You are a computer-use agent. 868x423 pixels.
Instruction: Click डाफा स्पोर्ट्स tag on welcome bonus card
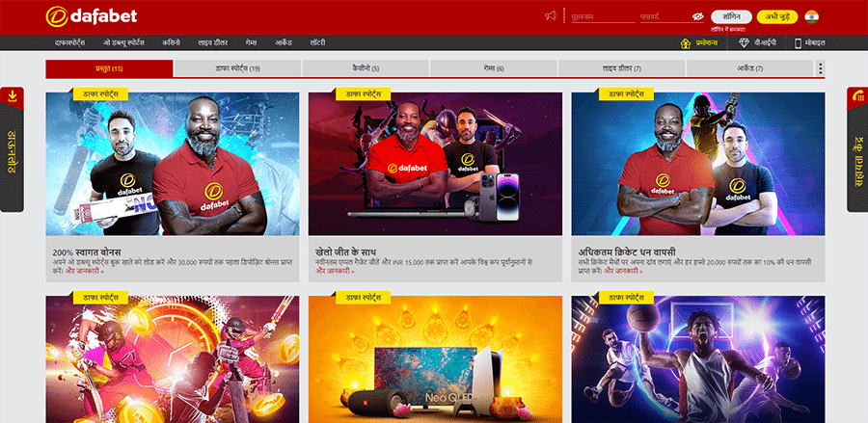[x=100, y=94]
